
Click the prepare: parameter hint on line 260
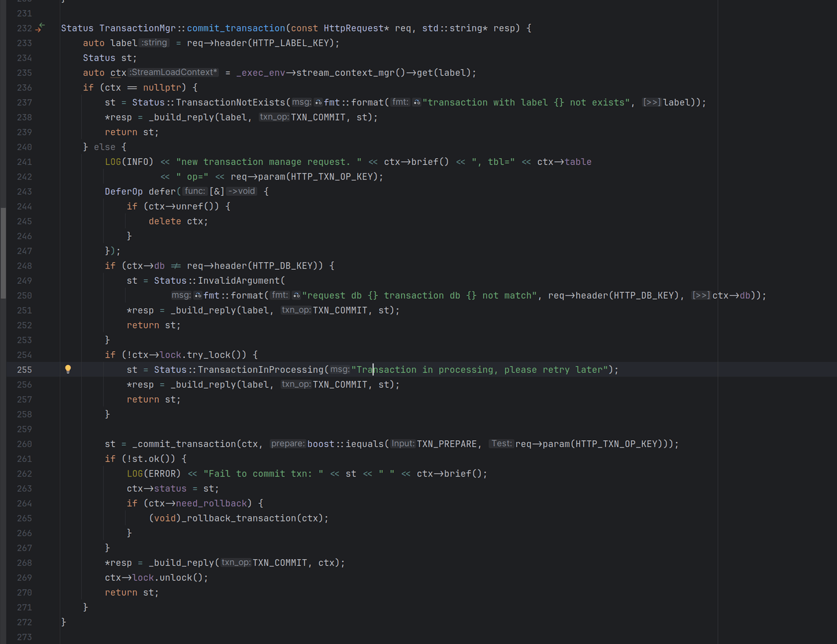[287, 444]
